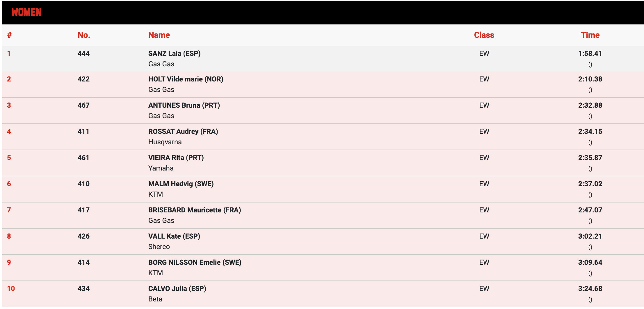Screen dimensions: 644x309
Task: Click the WOMEN section heading
Action: pyautogui.click(x=26, y=12)
